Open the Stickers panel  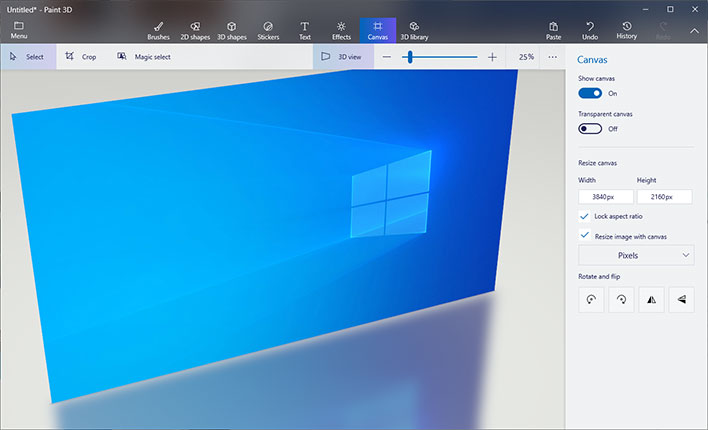tap(268, 31)
